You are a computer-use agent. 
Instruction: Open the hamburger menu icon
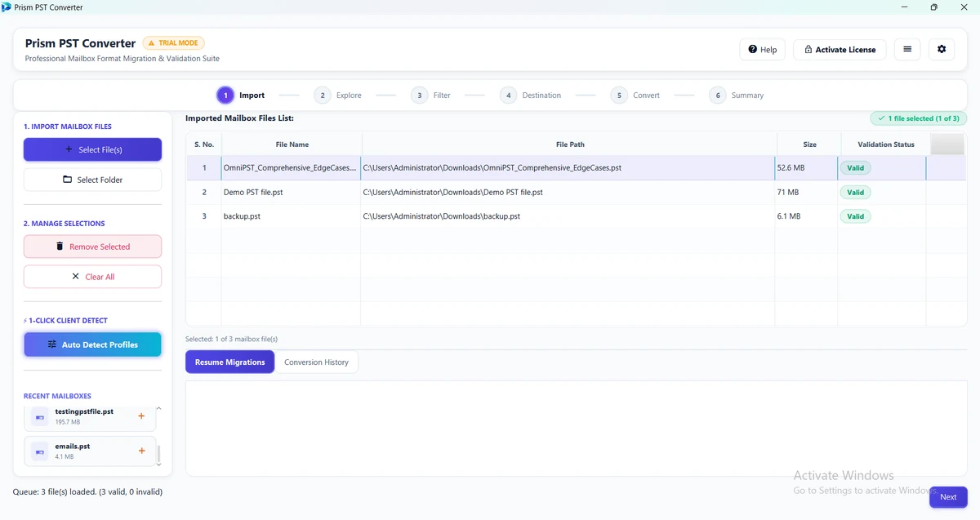point(906,49)
